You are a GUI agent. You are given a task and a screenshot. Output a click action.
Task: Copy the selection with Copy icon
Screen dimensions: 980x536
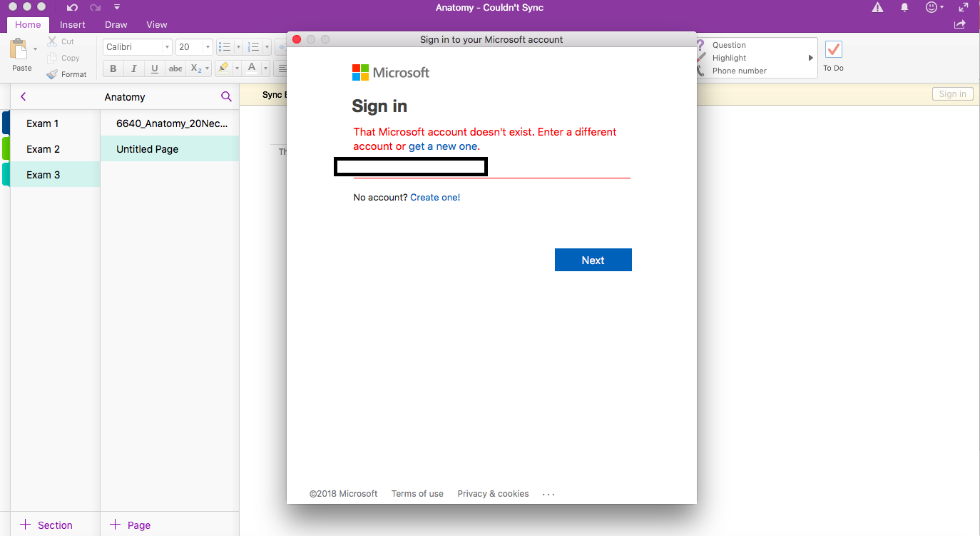click(52, 58)
